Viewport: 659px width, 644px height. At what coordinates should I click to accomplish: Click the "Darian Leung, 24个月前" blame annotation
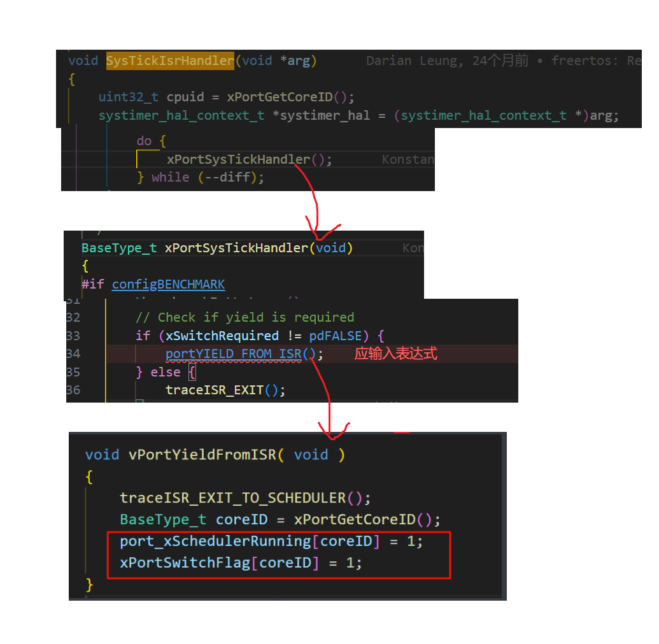[x=447, y=61]
